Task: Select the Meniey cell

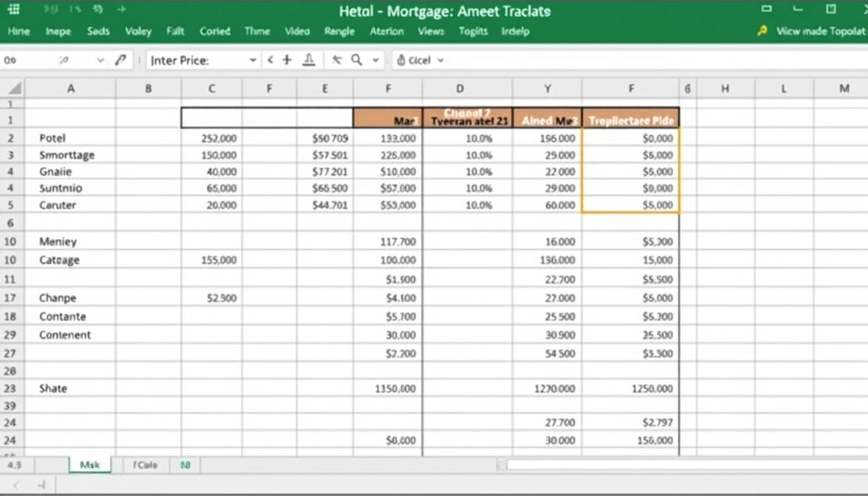Action: coord(70,242)
